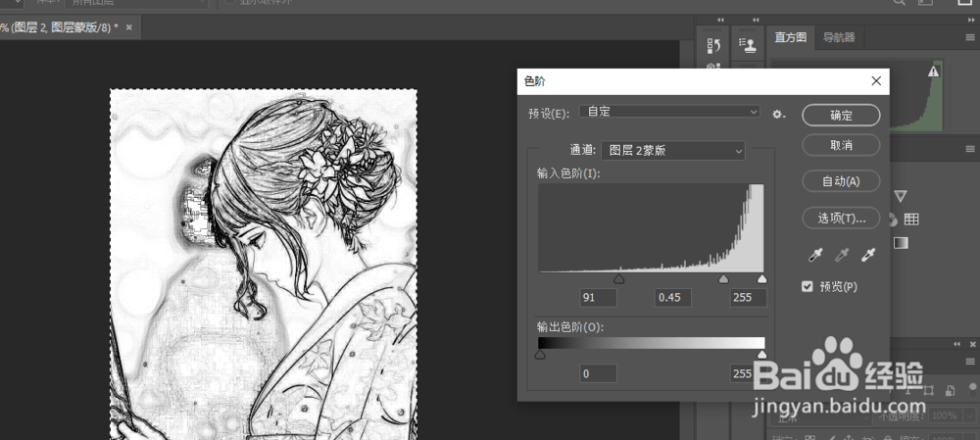Click the output highlight field 255
Screen dimensions: 980x440
point(748,373)
